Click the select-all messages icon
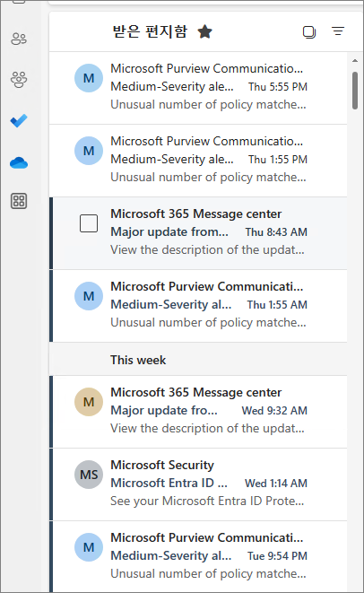The width and height of the screenshot is (364, 593). (x=309, y=31)
